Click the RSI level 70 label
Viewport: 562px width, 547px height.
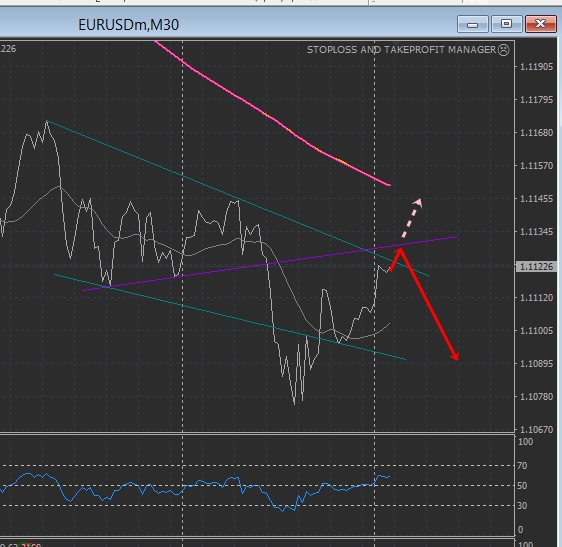pyautogui.click(x=522, y=466)
